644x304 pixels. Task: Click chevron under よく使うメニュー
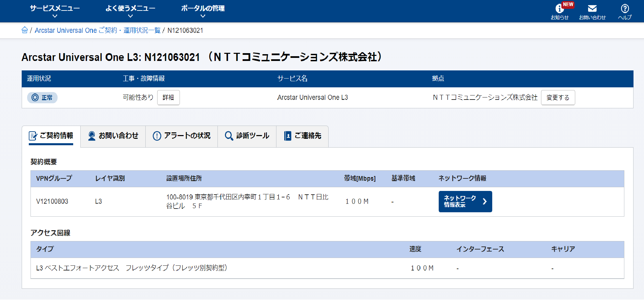(x=130, y=16)
